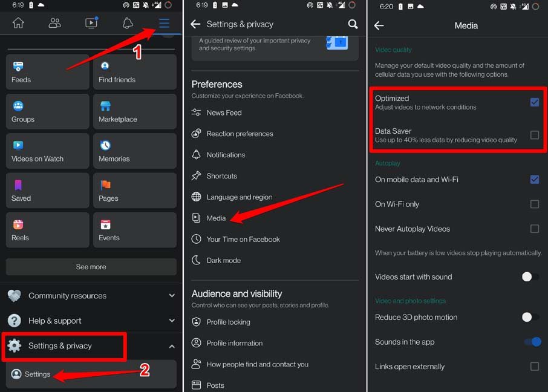Open Profile information

tap(275, 343)
